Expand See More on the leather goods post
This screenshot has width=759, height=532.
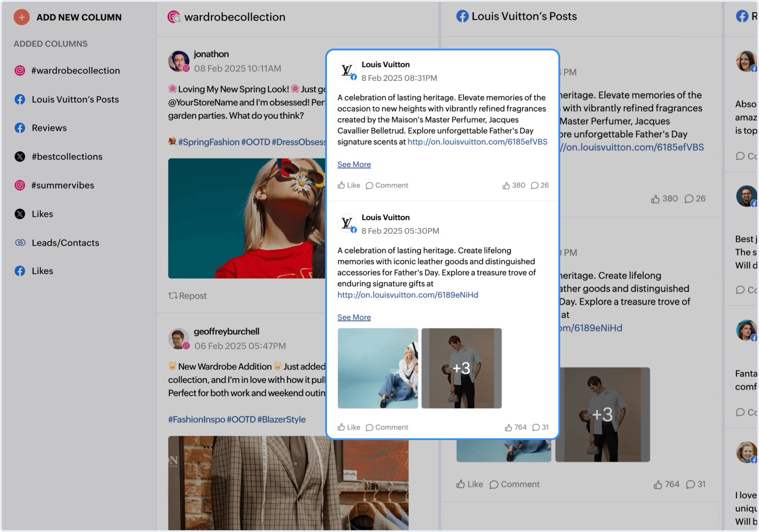click(x=354, y=317)
